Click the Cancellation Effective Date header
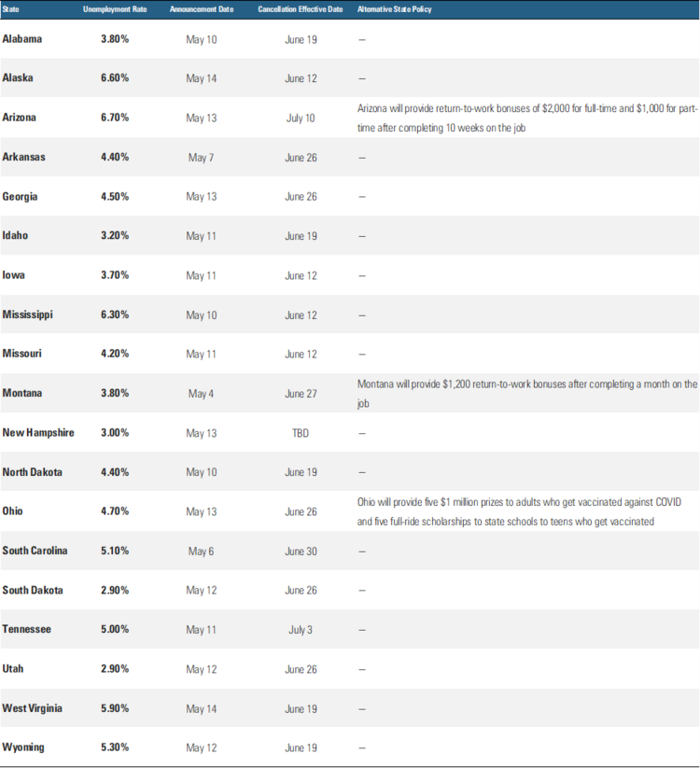Screen dimensions: 700x768 (x=300, y=9)
